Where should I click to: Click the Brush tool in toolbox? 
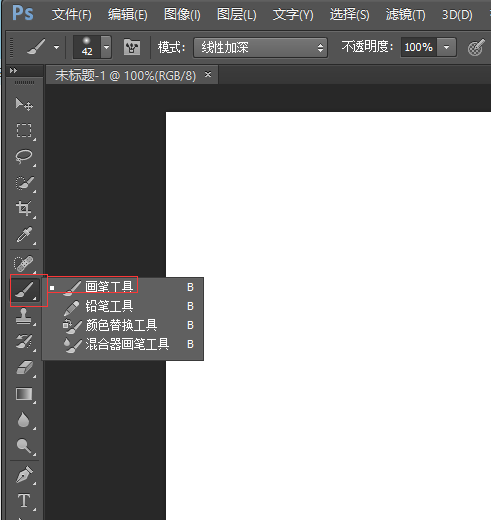click(x=25, y=290)
